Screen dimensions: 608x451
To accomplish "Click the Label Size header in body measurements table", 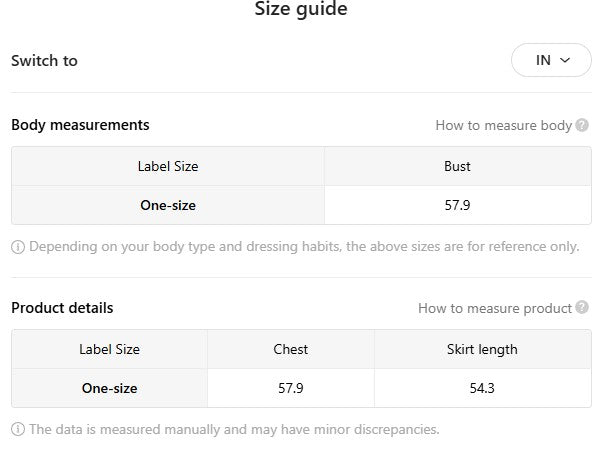I will (168, 166).
